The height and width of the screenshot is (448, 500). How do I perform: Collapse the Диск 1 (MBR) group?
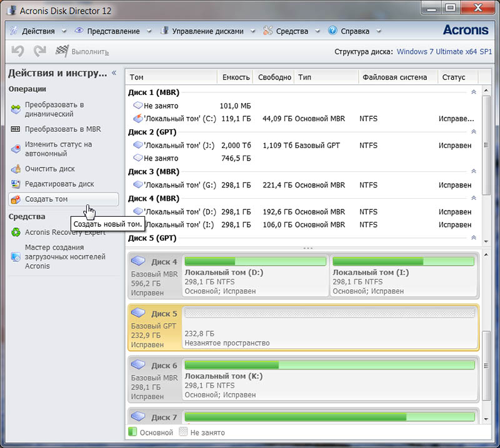pos(474,92)
